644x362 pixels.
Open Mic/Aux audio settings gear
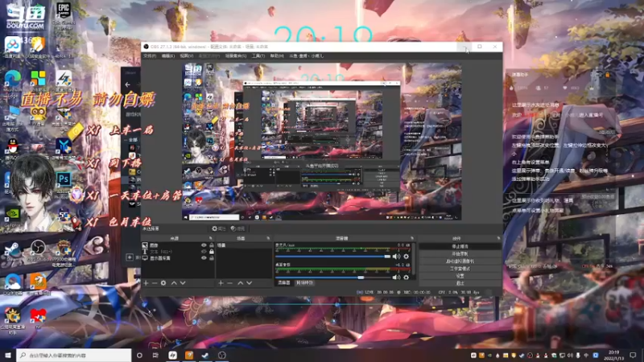[x=407, y=257]
